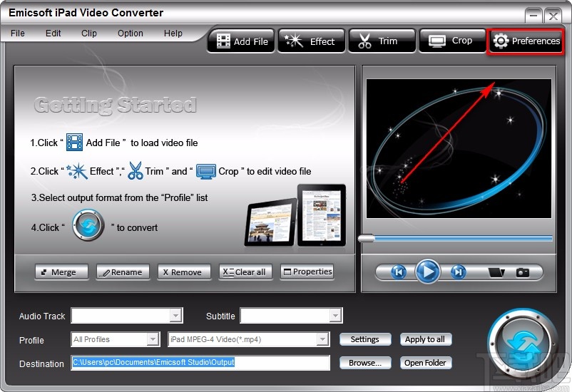Expand the Subtitle dropdown
Screen dimensions: 572x392
coord(335,316)
